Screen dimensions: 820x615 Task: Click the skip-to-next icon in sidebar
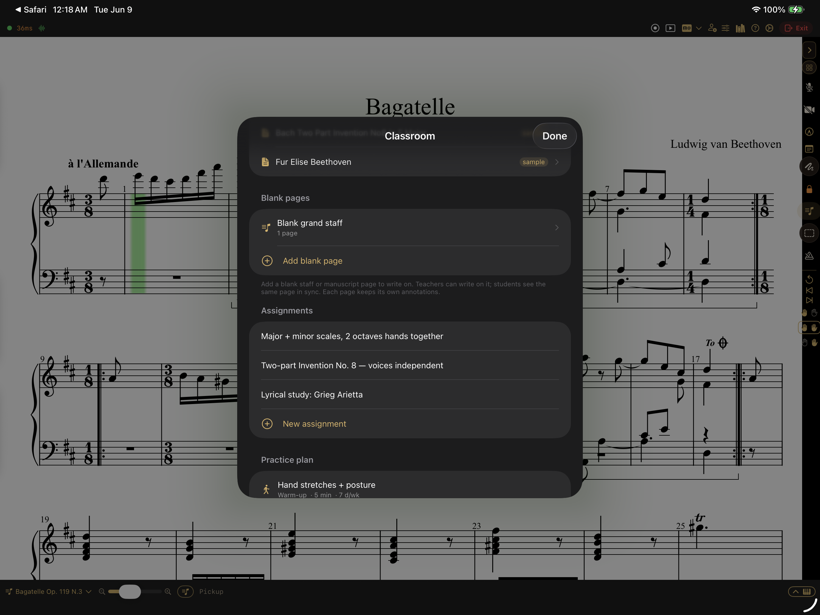809,300
